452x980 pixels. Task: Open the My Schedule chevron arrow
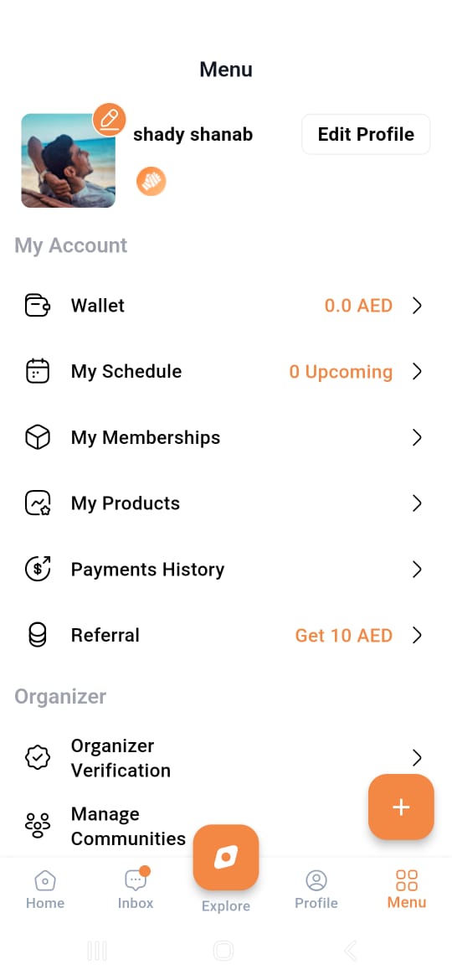[417, 371]
